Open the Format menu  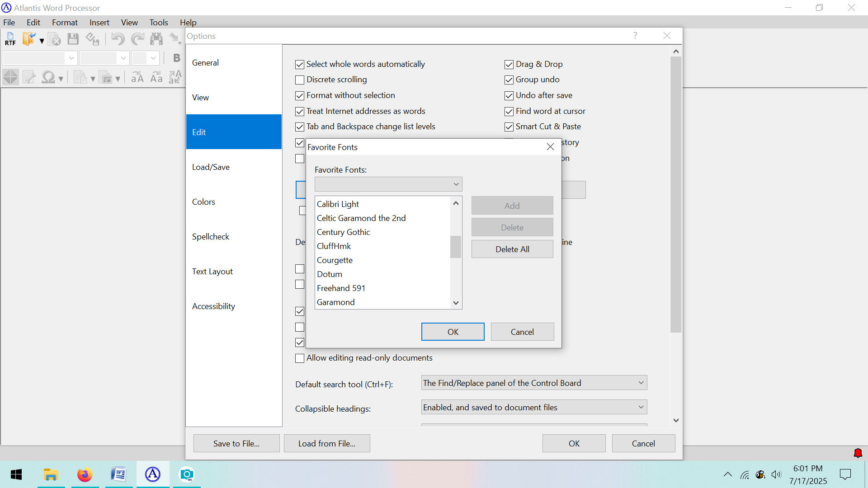[x=65, y=22]
